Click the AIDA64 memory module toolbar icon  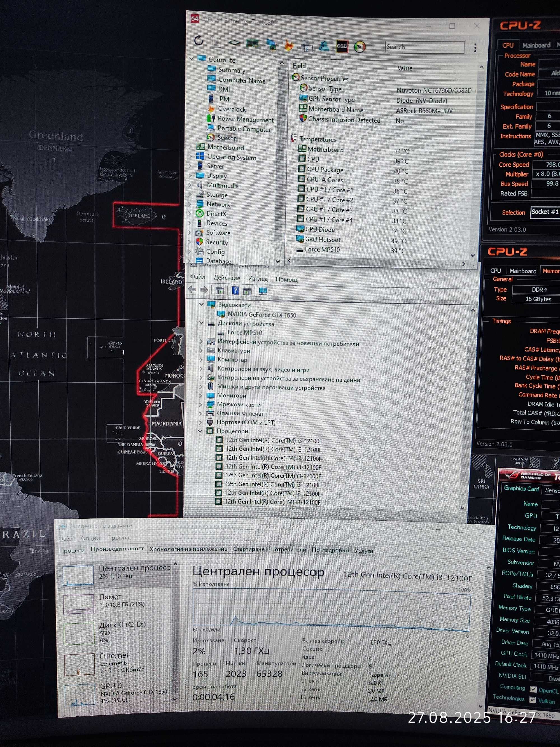(x=252, y=44)
